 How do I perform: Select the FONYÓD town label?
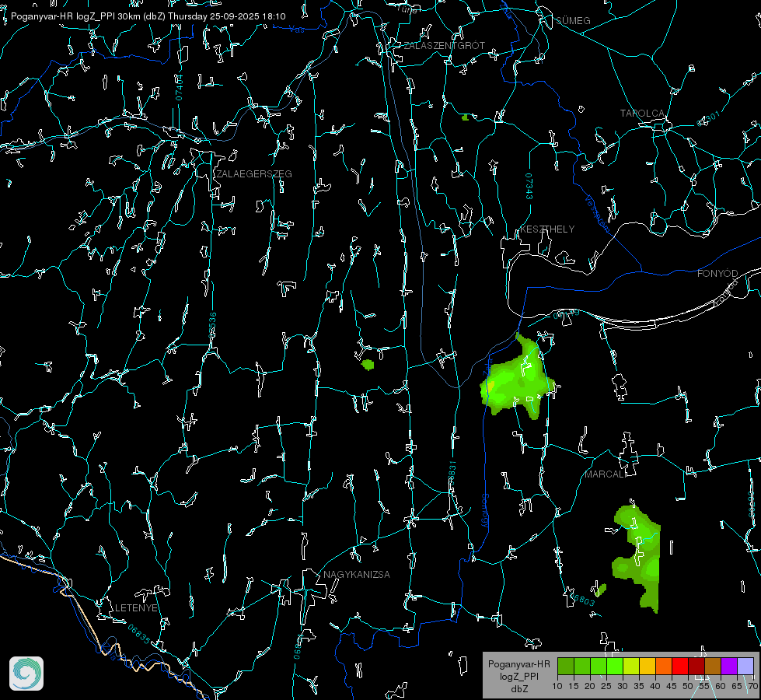[717, 274]
